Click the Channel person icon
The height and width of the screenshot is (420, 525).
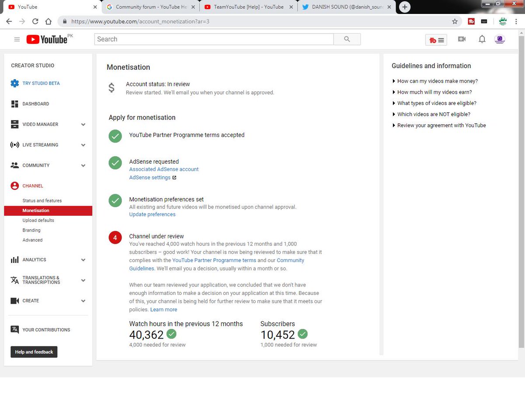tap(14, 186)
